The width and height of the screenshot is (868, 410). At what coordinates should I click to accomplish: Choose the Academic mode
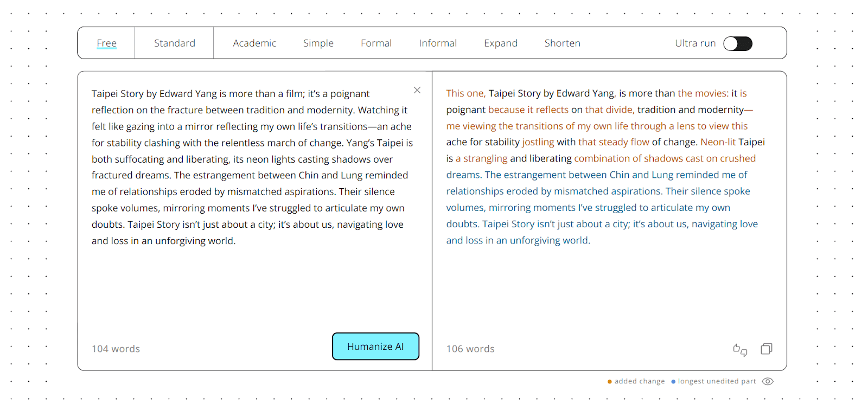(x=254, y=43)
